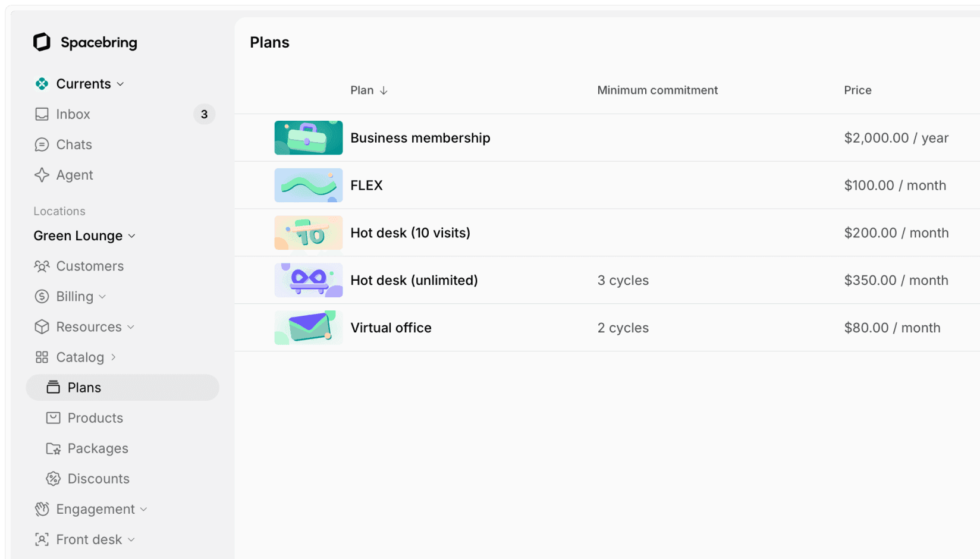The height and width of the screenshot is (559, 980).
Task: Click the Billing dollar icon
Action: click(42, 296)
